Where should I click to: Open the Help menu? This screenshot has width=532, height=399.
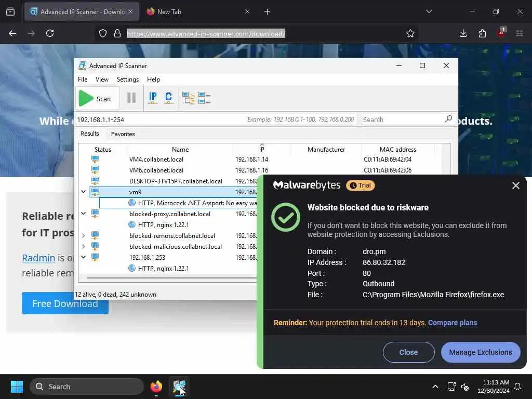coord(153,79)
